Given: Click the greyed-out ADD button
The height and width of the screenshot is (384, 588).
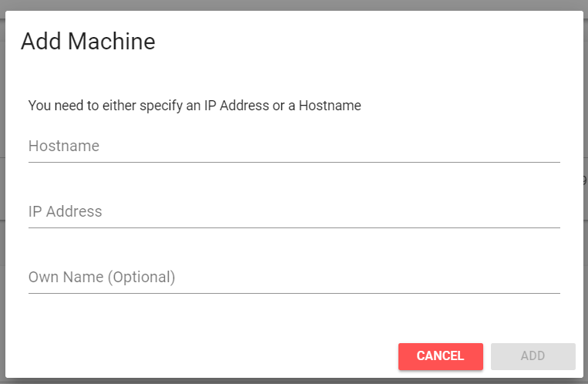Looking at the screenshot, I should click(x=533, y=356).
